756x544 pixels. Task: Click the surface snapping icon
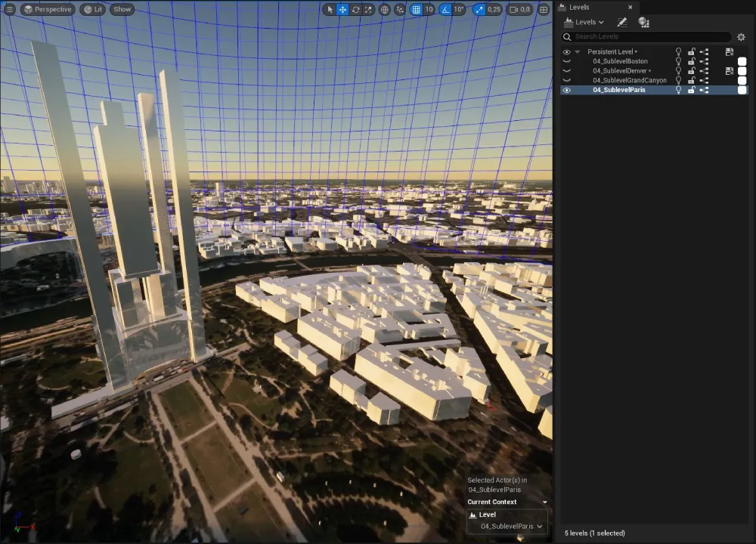point(399,10)
